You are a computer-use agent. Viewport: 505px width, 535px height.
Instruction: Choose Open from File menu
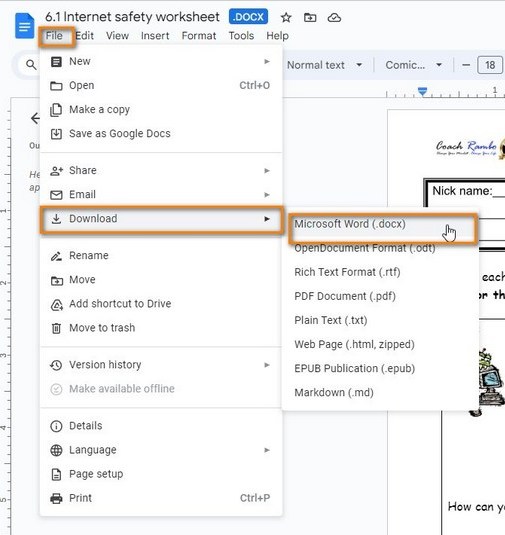[x=161, y=85]
